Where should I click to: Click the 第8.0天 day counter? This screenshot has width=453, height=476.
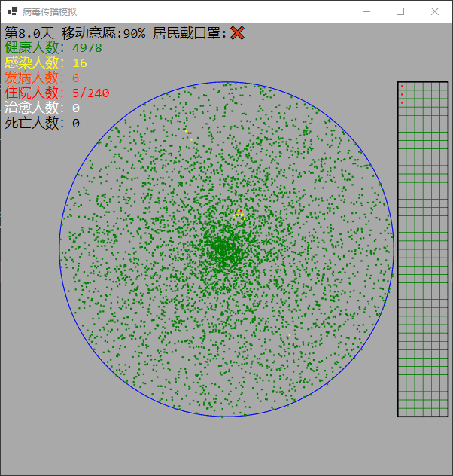pyautogui.click(x=29, y=33)
